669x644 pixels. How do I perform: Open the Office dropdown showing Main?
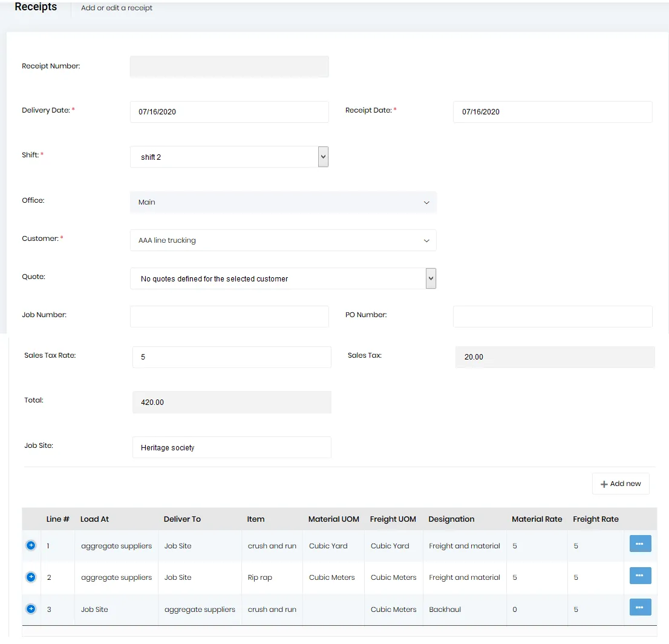click(283, 202)
